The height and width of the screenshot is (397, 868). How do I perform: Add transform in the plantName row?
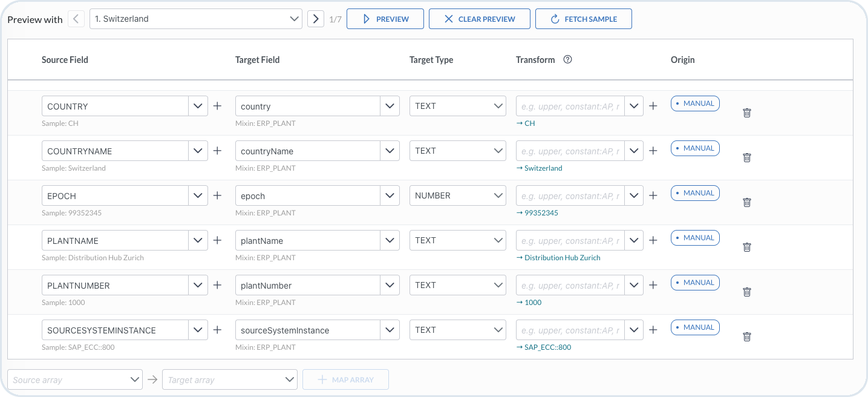click(x=653, y=240)
